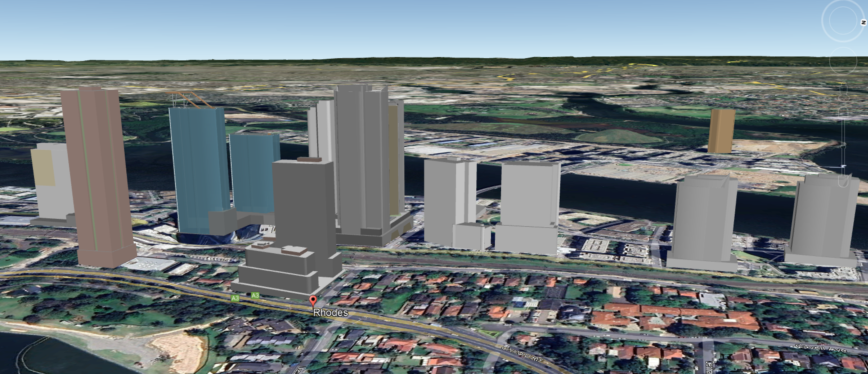Click the move joystick circle below compass
This screenshot has width=868, height=374.
tap(843, 61)
